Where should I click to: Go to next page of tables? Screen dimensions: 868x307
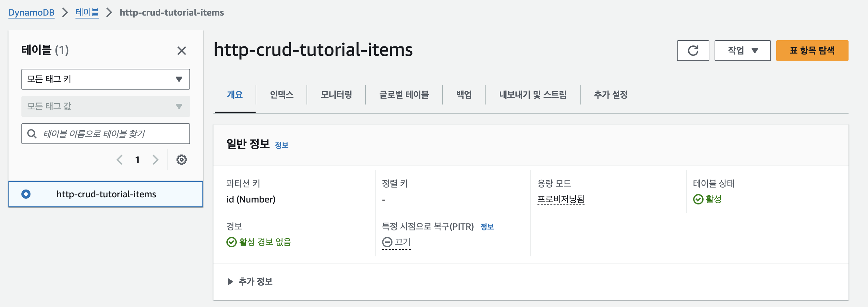pyautogui.click(x=155, y=160)
